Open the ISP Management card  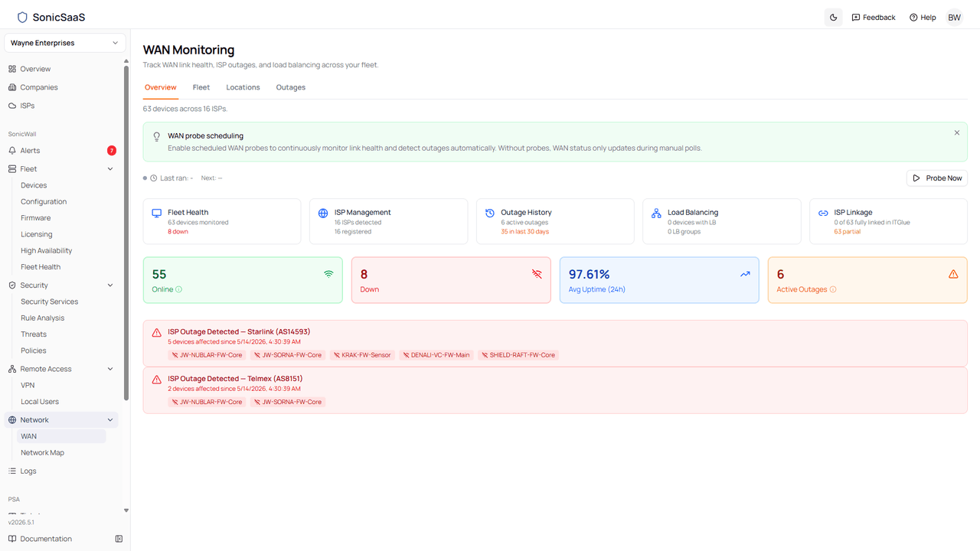click(389, 222)
